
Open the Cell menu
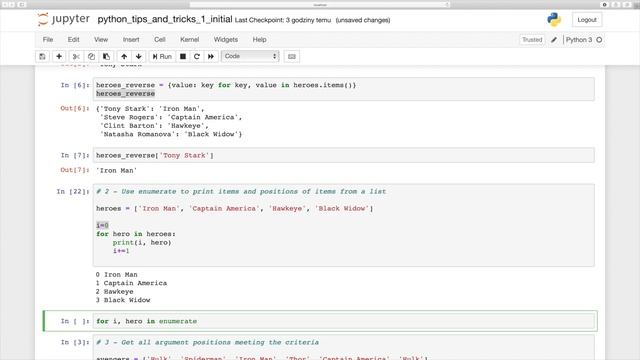160,40
